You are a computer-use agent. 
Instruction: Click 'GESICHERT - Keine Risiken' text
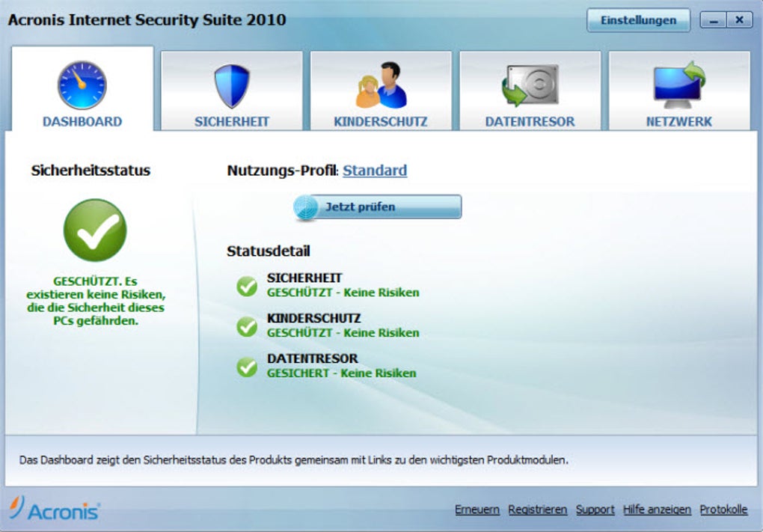point(341,373)
